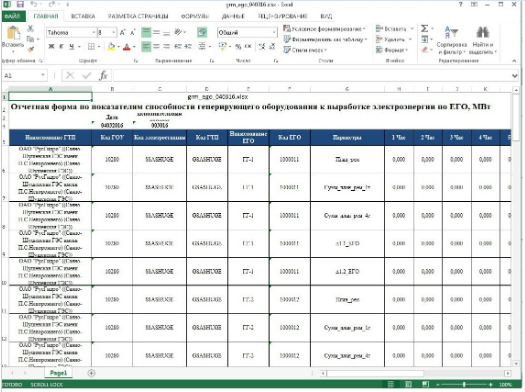Cut selection with the scissors icon
The width and height of the screenshot is (525, 392).
coord(30,28)
